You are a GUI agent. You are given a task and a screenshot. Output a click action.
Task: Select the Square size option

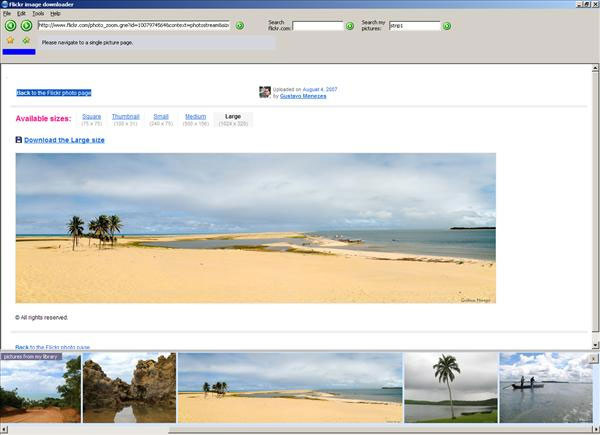pyautogui.click(x=91, y=117)
